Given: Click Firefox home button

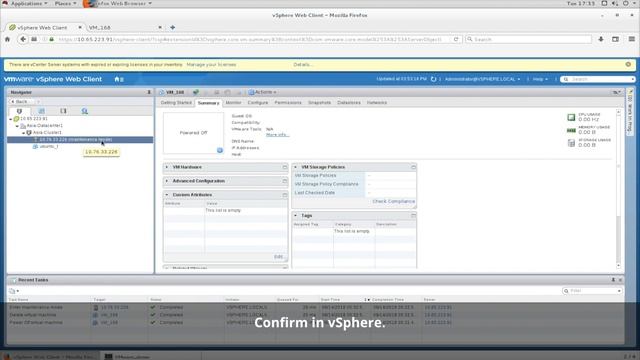Looking at the screenshot, I should [7, 39].
